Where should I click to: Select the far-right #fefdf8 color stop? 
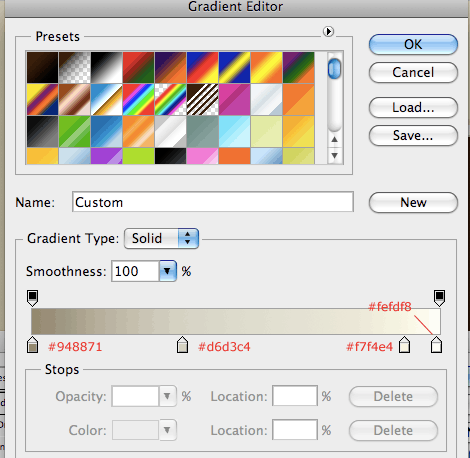tap(436, 345)
